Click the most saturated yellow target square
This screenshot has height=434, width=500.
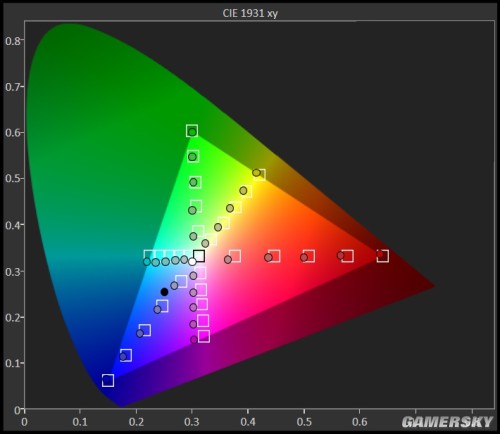(259, 174)
